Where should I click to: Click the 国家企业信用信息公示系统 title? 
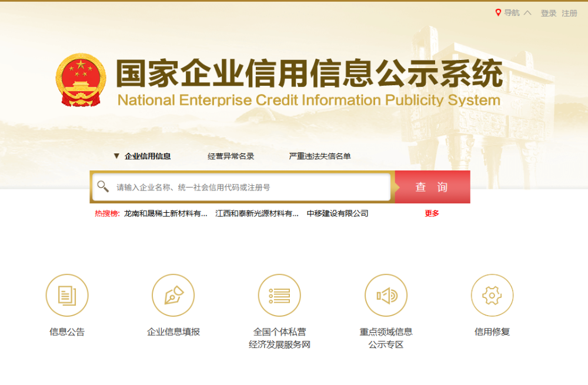click(309, 73)
